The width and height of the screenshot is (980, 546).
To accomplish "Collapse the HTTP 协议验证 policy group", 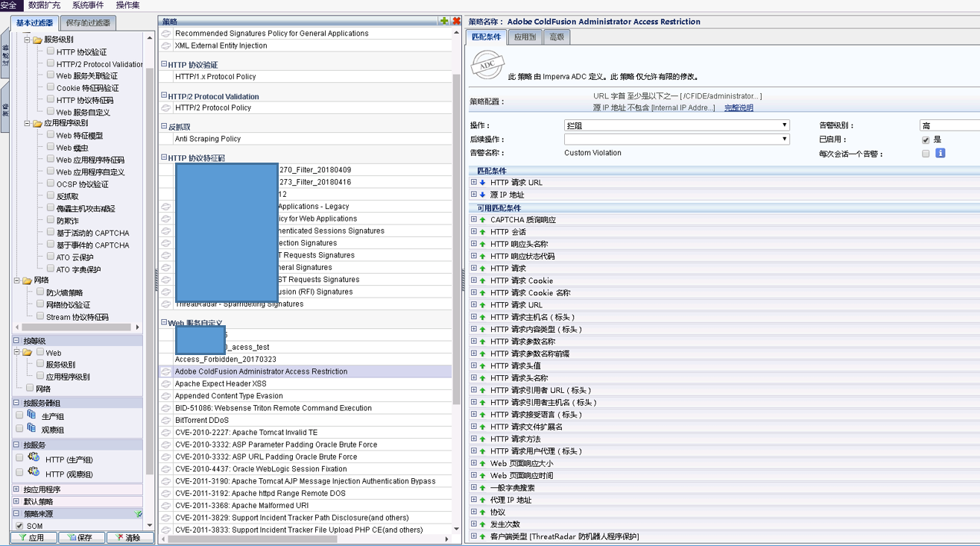I will click(164, 65).
